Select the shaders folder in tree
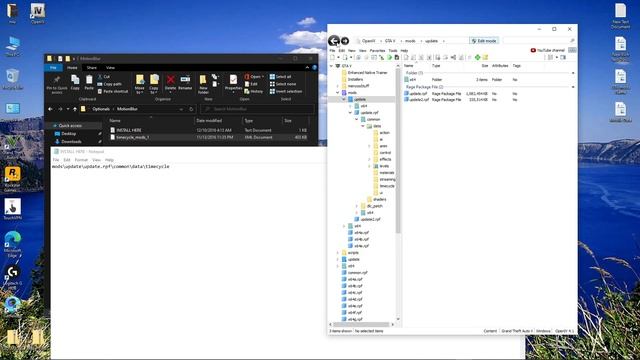The image size is (640, 360). click(376, 199)
